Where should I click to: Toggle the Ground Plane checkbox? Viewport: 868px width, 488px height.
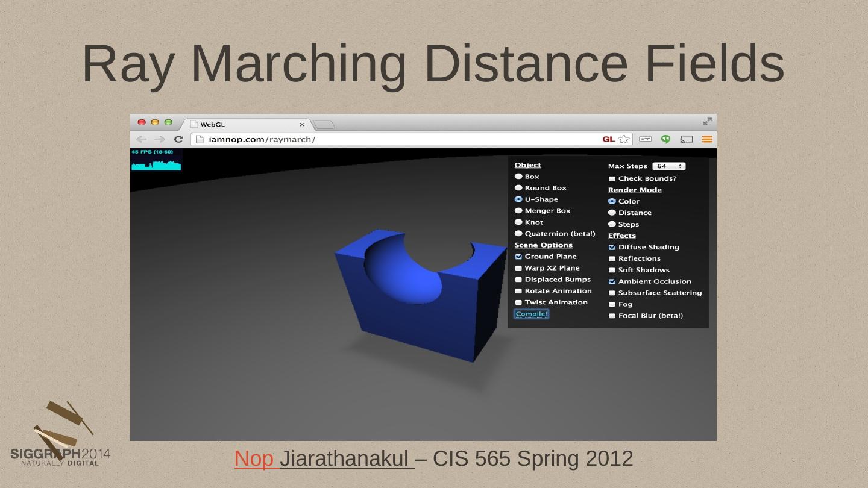pos(518,257)
